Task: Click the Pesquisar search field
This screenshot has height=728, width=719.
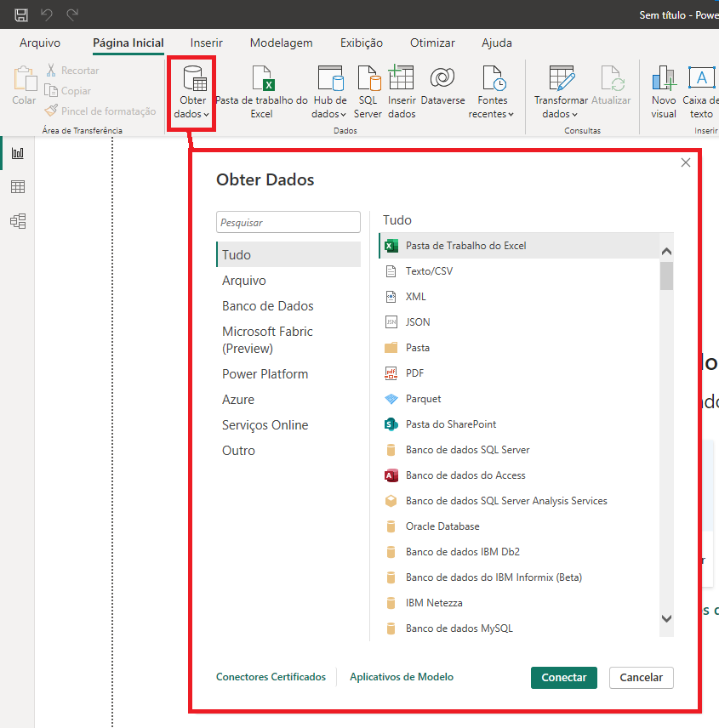Action: [x=288, y=221]
